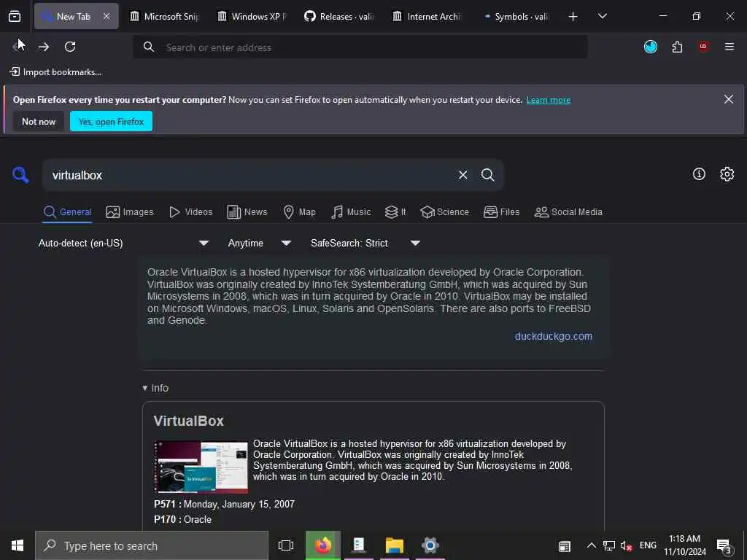This screenshot has width=747, height=560.
Task: Switch to the It category
Action: click(395, 212)
